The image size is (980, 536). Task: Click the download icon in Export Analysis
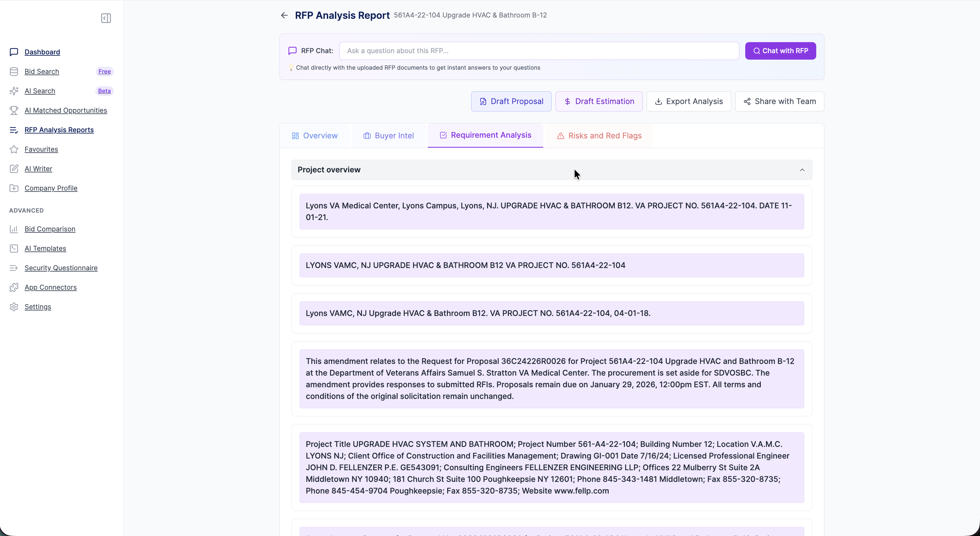pyautogui.click(x=659, y=101)
